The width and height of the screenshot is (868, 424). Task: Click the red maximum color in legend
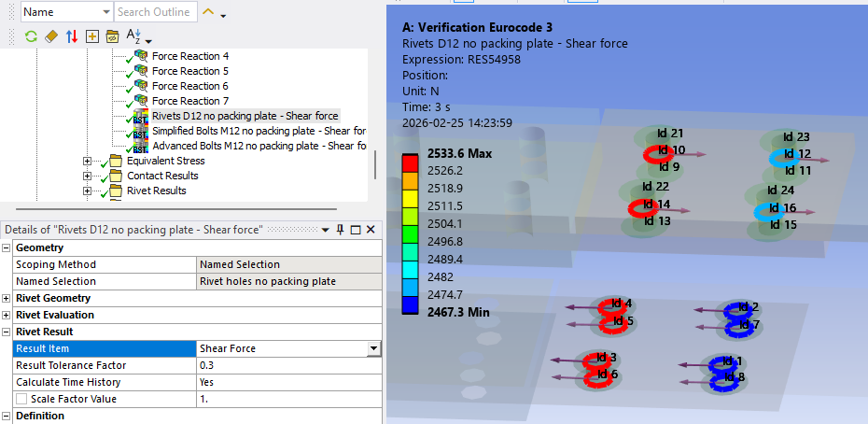click(410, 161)
